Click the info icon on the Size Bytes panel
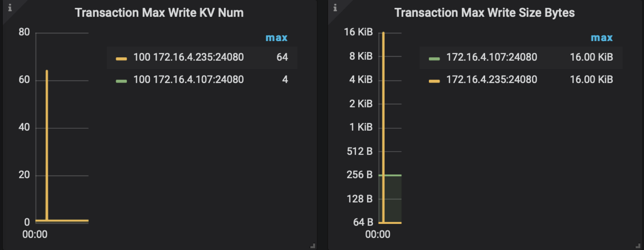The image size is (644, 250). pyautogui.click(x=335, y=8)
